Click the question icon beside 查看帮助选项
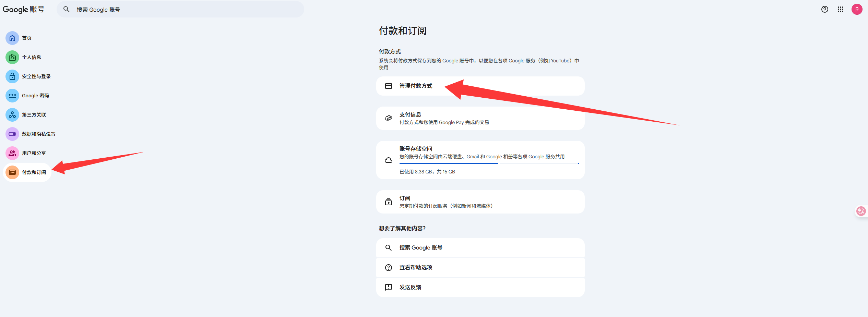 [389, 268]
